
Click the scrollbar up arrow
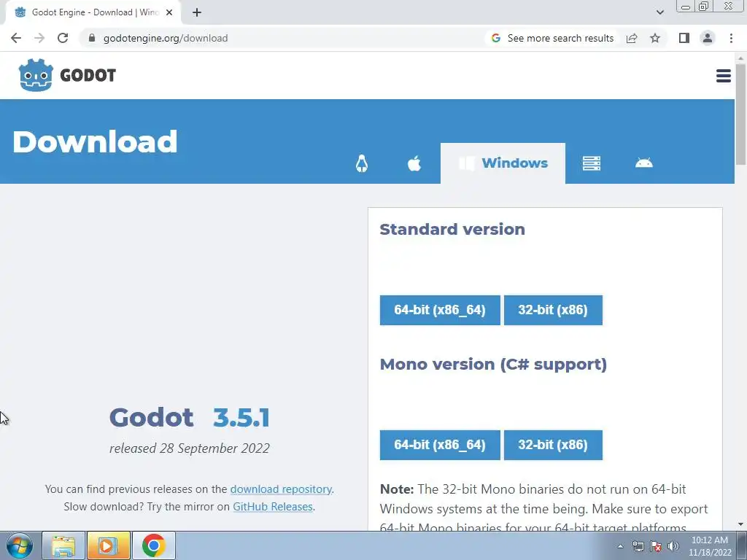(x=741, y=58)
